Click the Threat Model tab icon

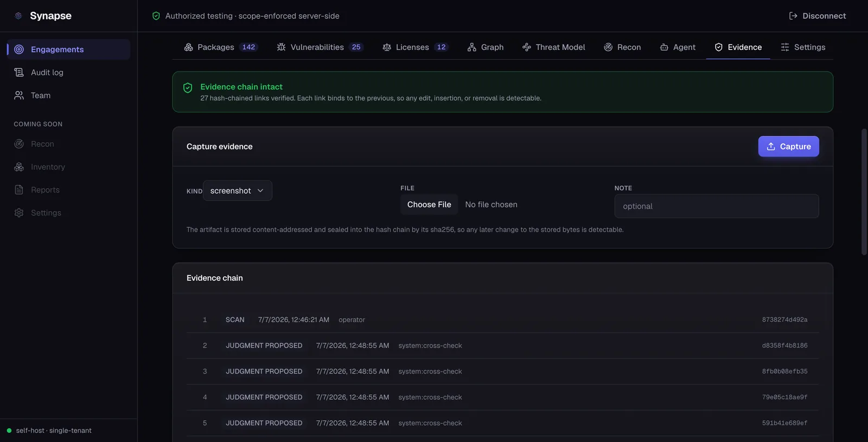click(x=527, y=47)
